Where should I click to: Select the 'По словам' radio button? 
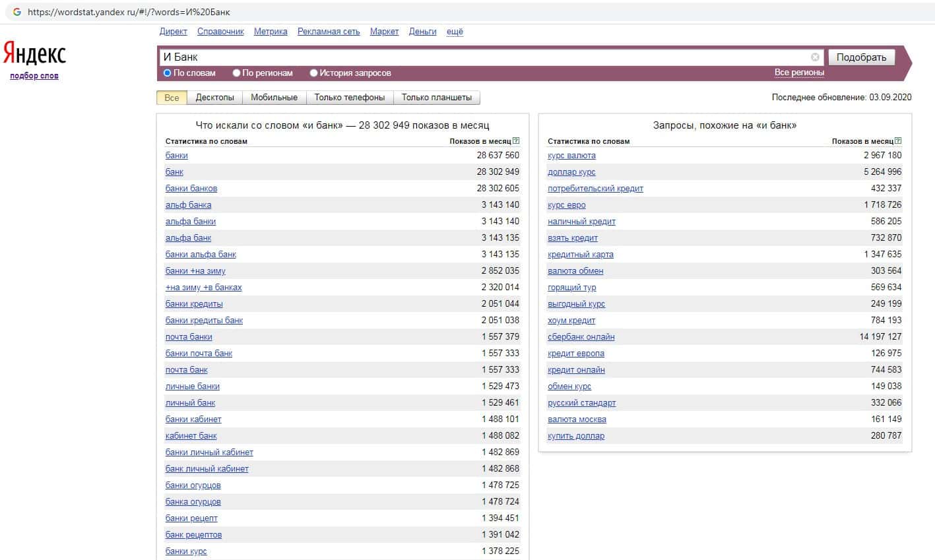pyautogui.click(x=168, y=73)
